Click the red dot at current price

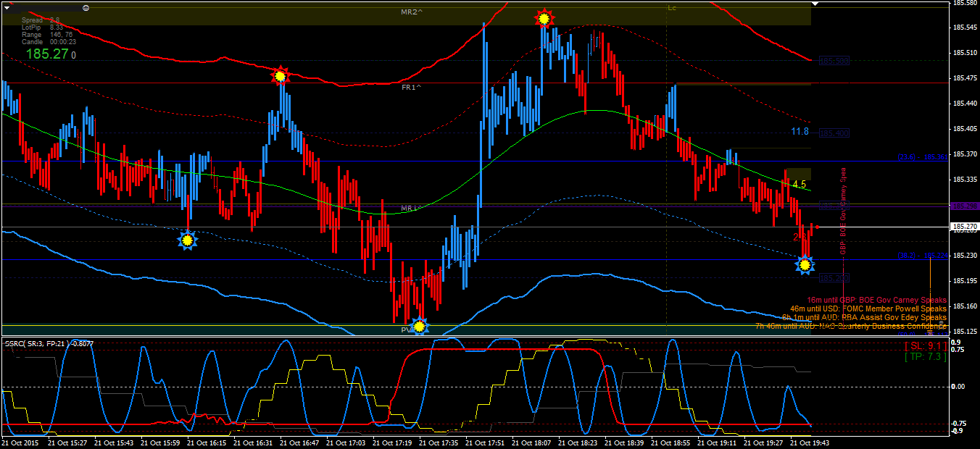point(818,227)
